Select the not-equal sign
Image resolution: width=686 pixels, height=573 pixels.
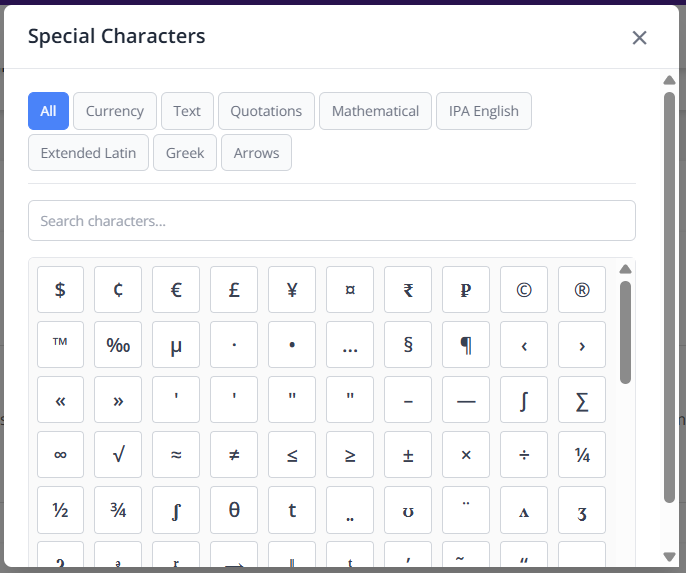click(234, 455)
